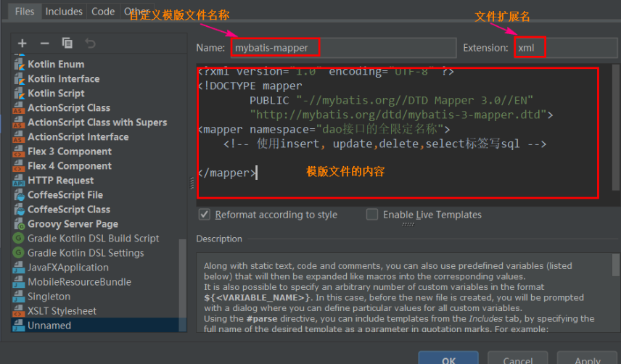Click the ActionScript Class with Supers icon
621x364 pixels.
click(19, 123)
